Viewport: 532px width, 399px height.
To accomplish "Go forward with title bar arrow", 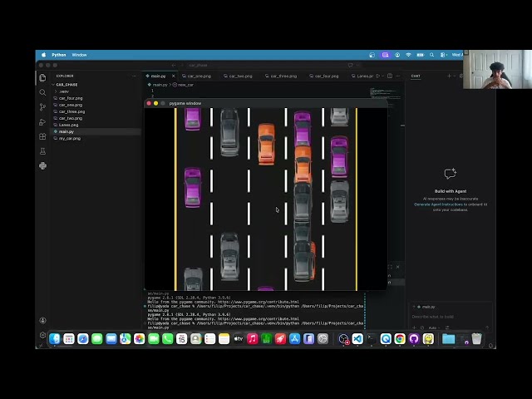I will tap(182, 65).
